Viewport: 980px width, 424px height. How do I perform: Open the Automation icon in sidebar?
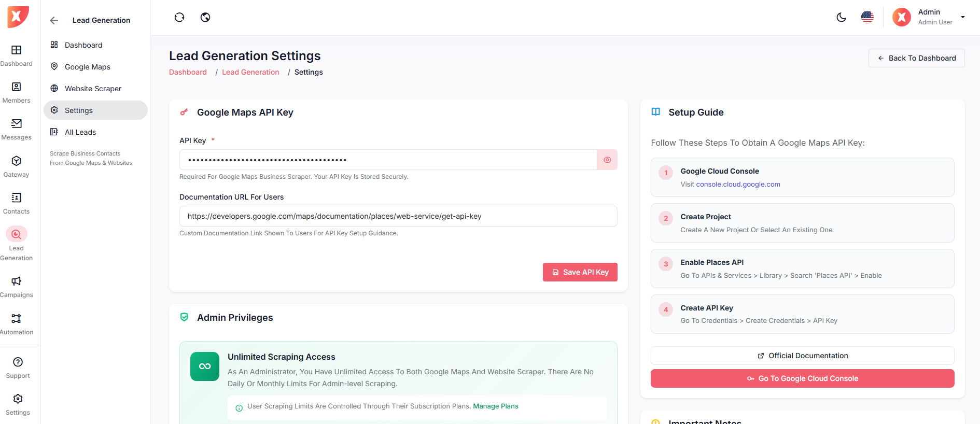click(x=16, y=324)
